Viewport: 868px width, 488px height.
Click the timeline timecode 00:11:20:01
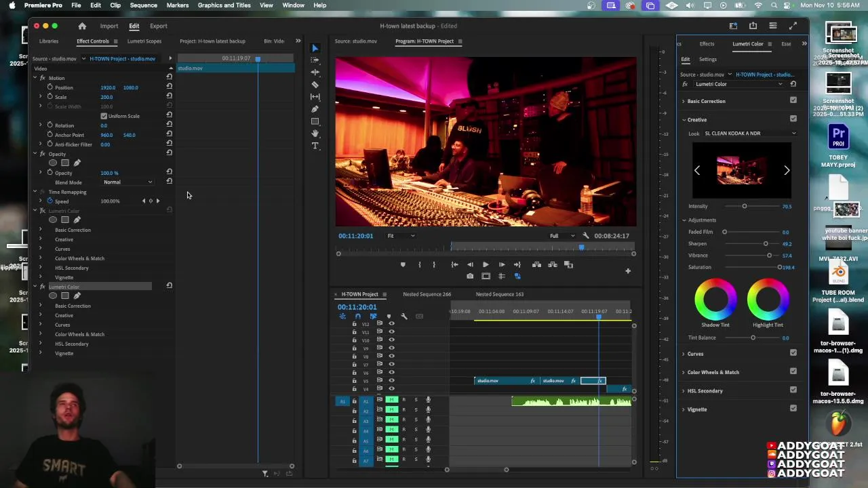coord(357,307)
